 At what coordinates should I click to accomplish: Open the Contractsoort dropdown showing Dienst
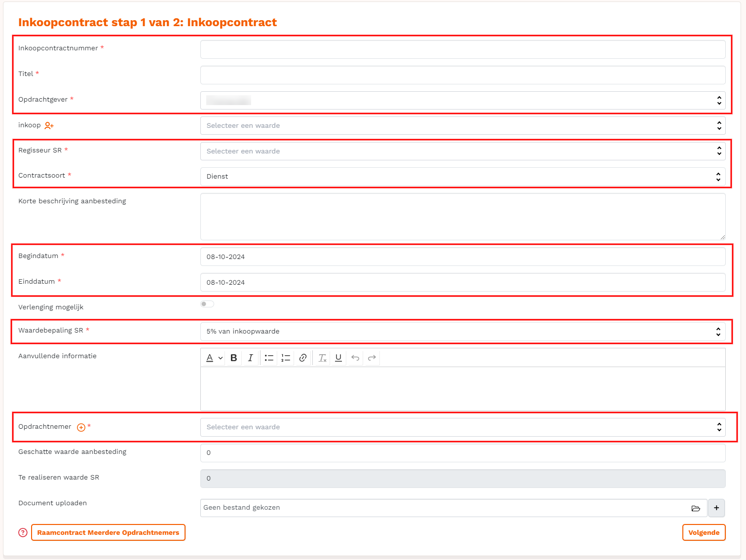(463, 176)
